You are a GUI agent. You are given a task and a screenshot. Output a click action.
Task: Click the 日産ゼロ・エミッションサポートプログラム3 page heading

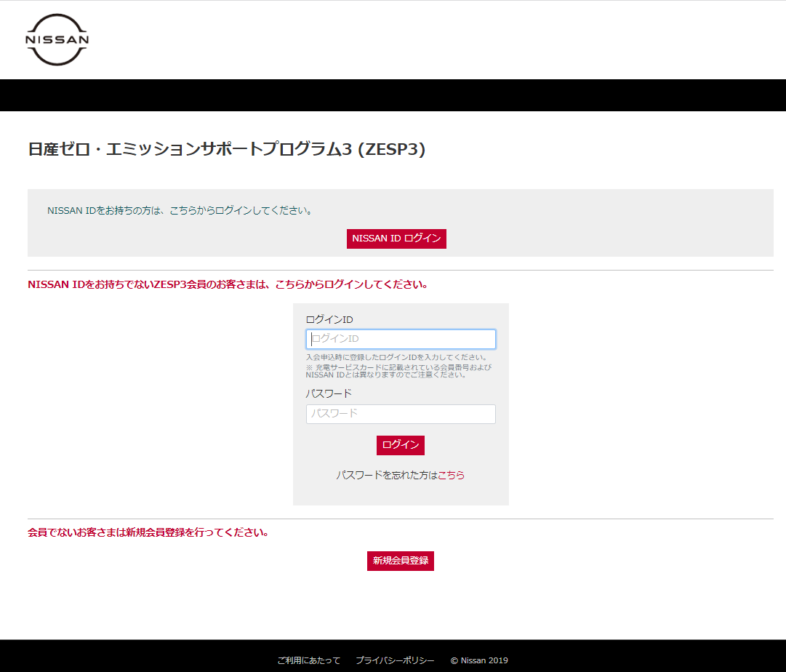coord(226,149)
